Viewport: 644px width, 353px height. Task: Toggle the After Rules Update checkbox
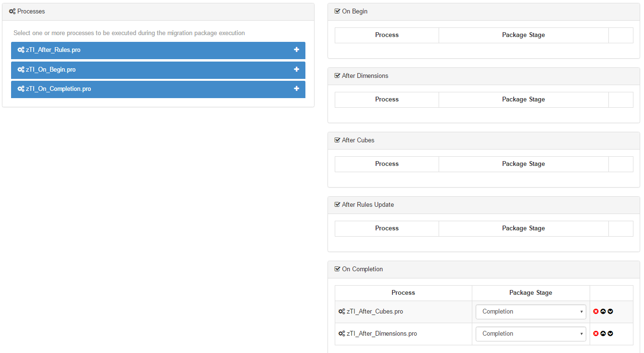point(337,205)
